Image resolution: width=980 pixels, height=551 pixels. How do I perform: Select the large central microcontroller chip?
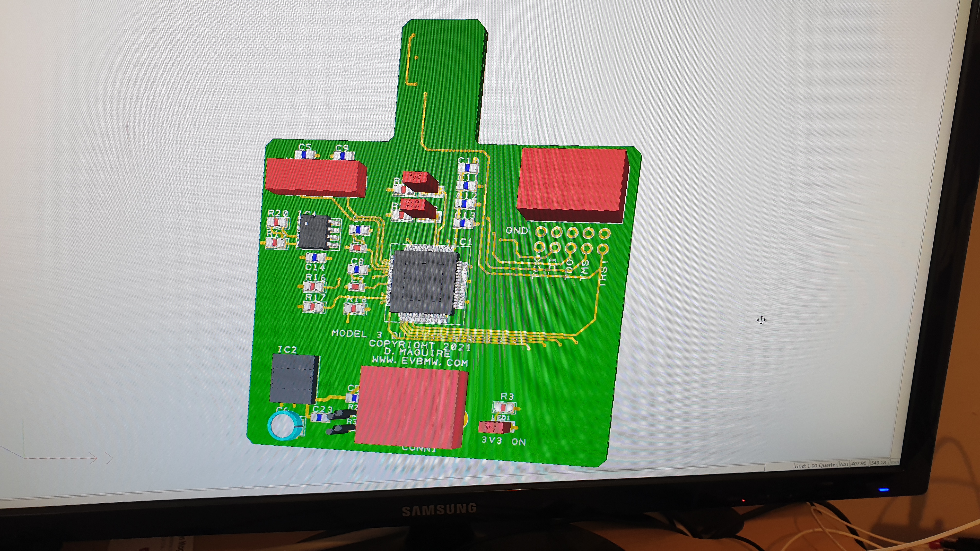click(423, 281)
